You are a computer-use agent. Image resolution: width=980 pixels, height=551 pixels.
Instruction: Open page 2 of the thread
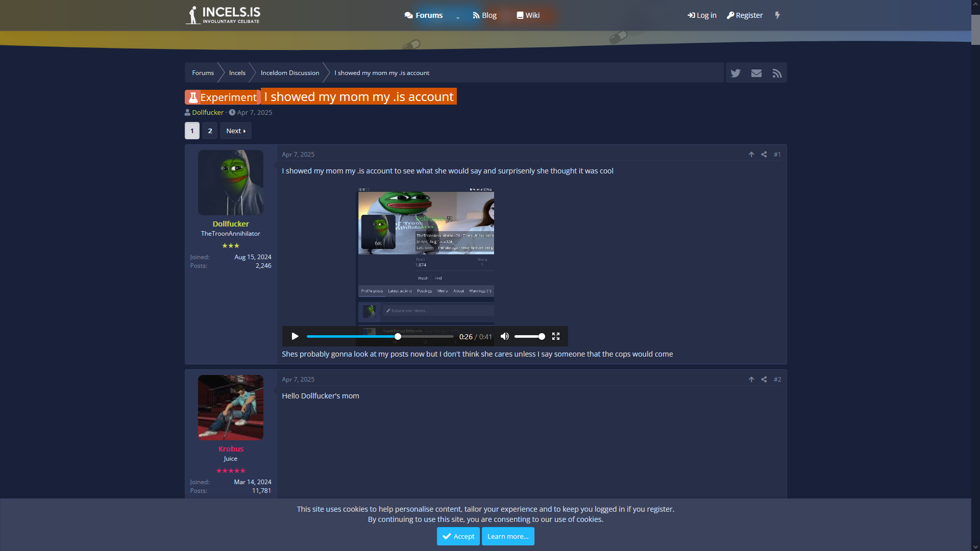coord(210,131)
